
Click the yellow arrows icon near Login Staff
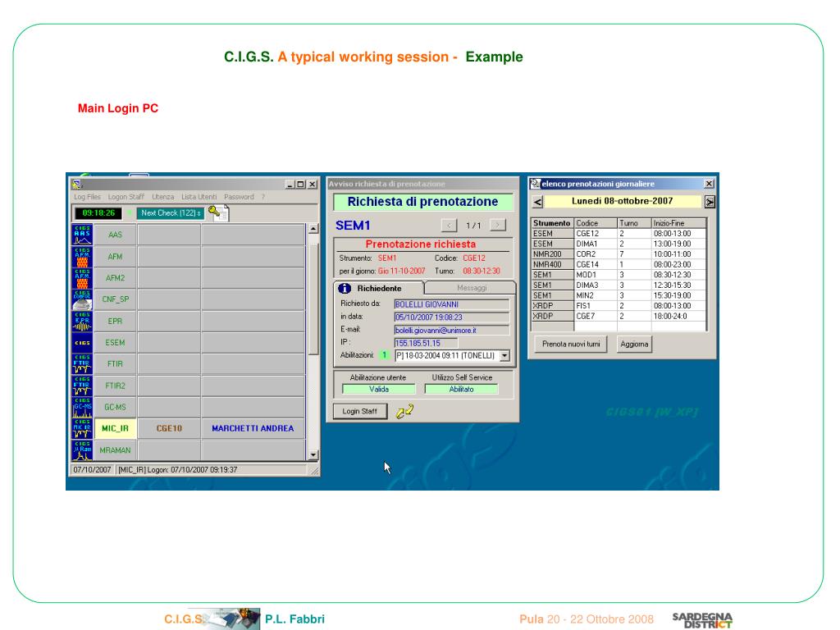404,412
